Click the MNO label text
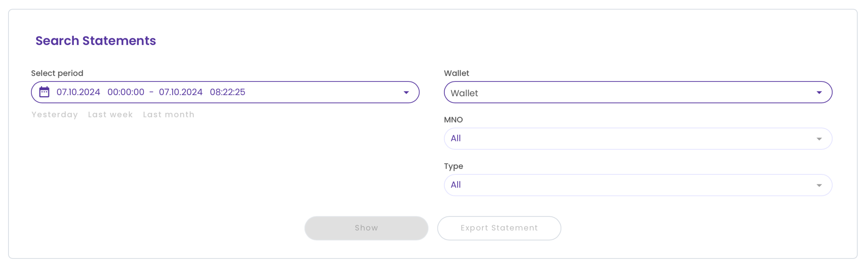Viewport: 868px width, 270px height. (x=453, y=120)
